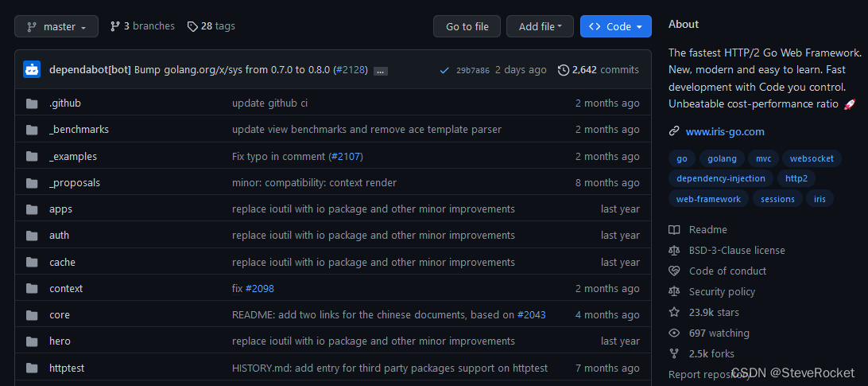The image size is (868, 386).
Task: Click the _examples folder icon
Action: coord(32,157)
